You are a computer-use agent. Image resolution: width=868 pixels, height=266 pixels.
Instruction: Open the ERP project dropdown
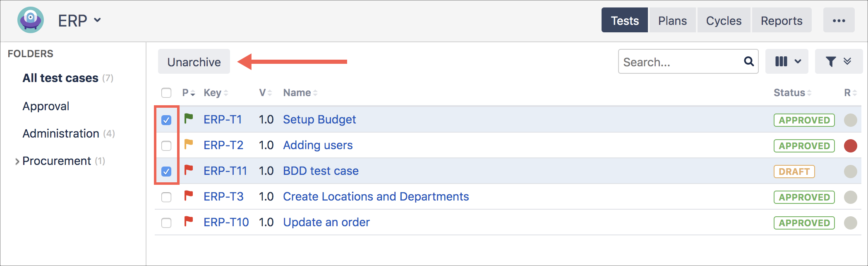80,20
